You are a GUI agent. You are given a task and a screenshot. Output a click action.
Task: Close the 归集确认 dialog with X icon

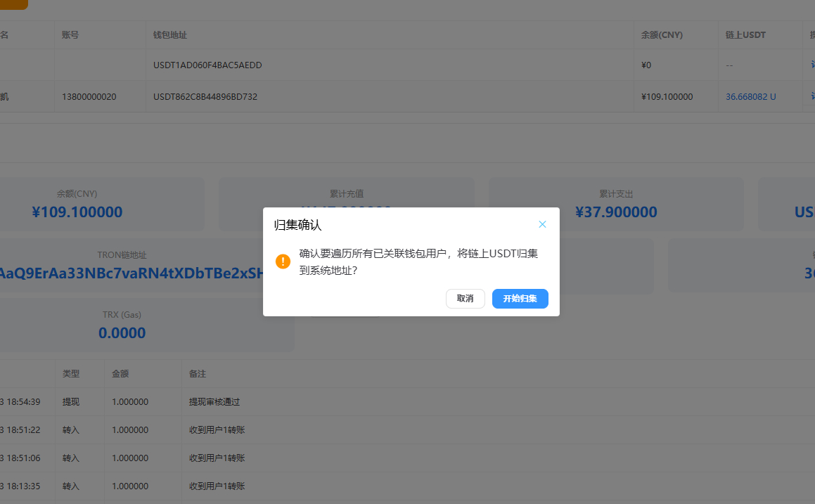coord(542,224)
